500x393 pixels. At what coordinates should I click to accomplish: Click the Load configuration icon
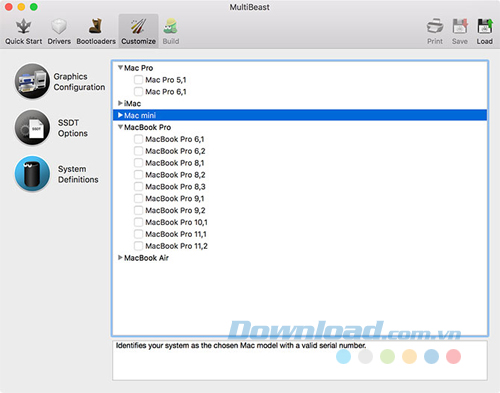tap(484, 26)
